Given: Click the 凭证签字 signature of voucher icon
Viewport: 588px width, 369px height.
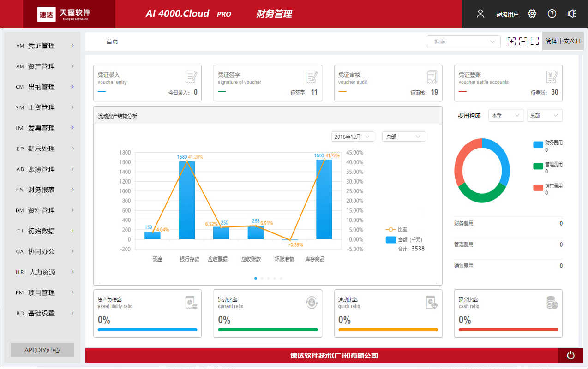Looking at the screenshot, I should point(311,77).
